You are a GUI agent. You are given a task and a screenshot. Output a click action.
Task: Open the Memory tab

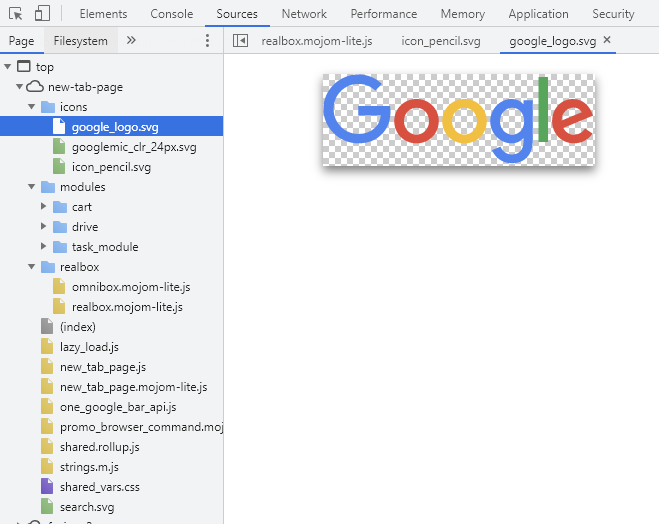(x=462, y=14)
